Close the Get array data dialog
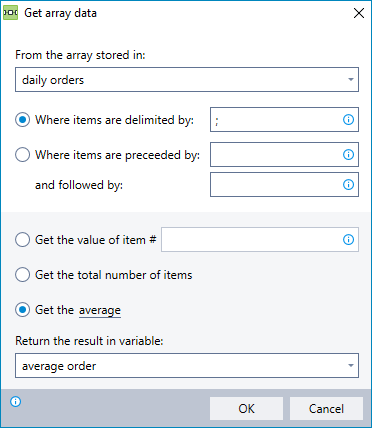 [359, 13]
